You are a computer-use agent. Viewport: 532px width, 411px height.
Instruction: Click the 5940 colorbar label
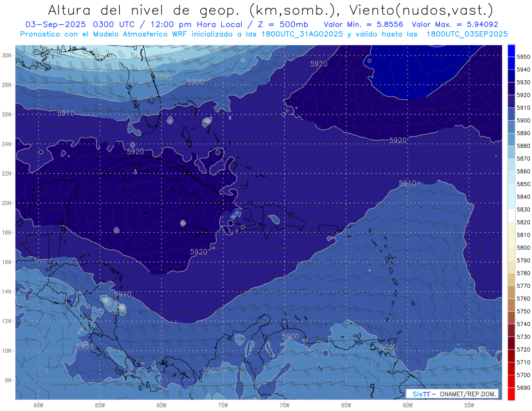click(524, 70)
